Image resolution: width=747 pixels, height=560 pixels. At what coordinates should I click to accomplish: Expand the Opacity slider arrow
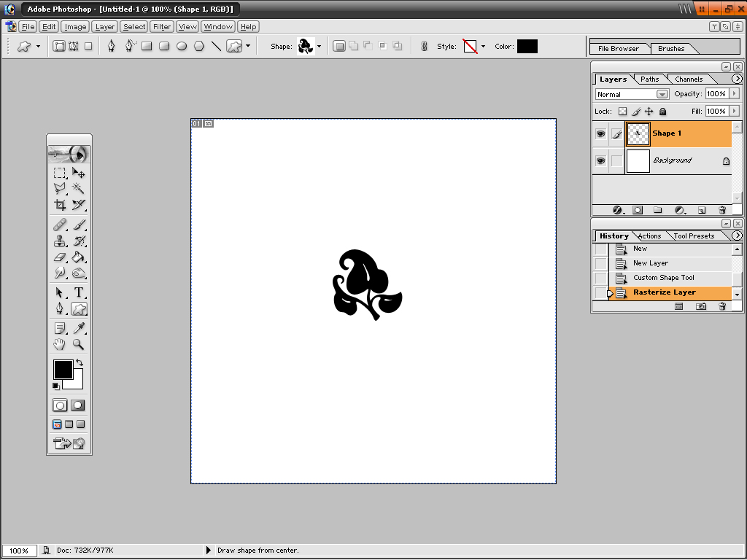click(x=734, y=94)
